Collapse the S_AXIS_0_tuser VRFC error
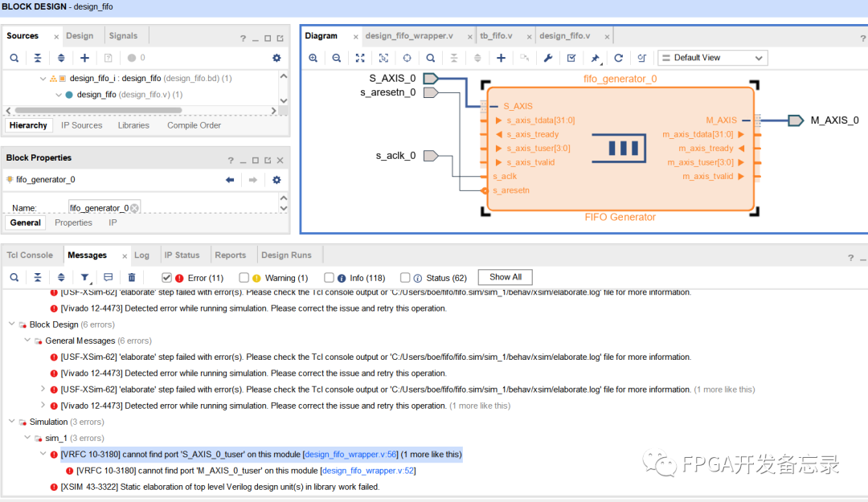 [43, 455]
